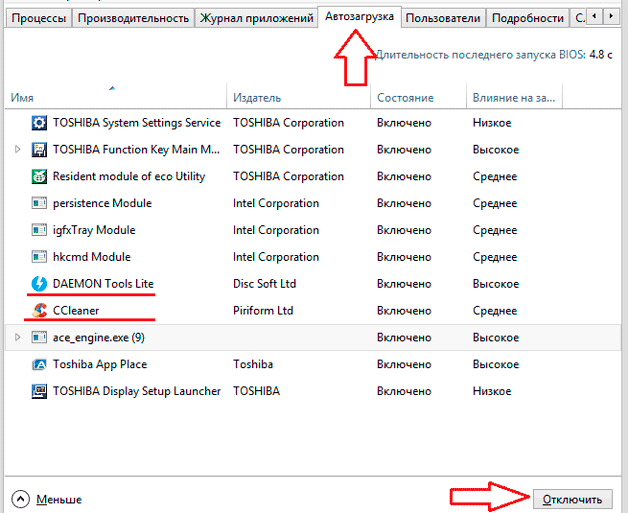Click the ace_engine.exe icon

click(x=39, y=337)
